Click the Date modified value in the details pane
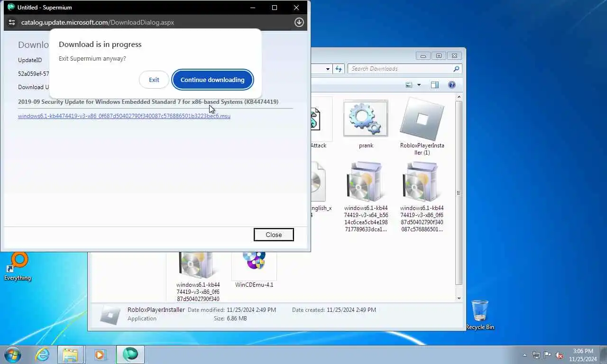This screenshot has width=607, height=364. click(x=251, y=310)
